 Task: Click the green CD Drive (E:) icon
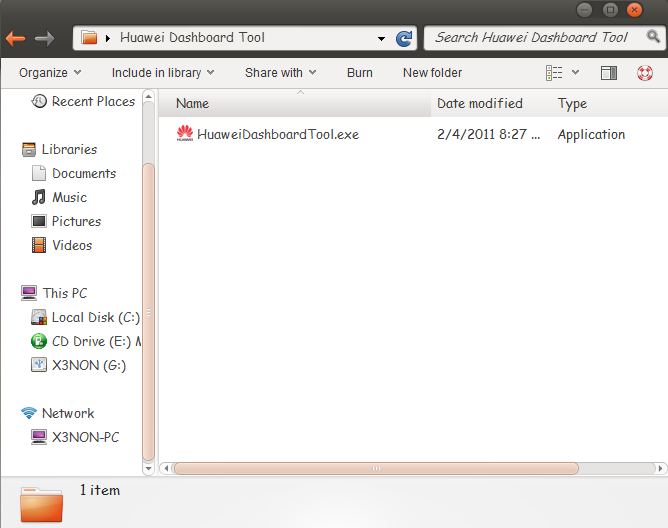(39, 341)
